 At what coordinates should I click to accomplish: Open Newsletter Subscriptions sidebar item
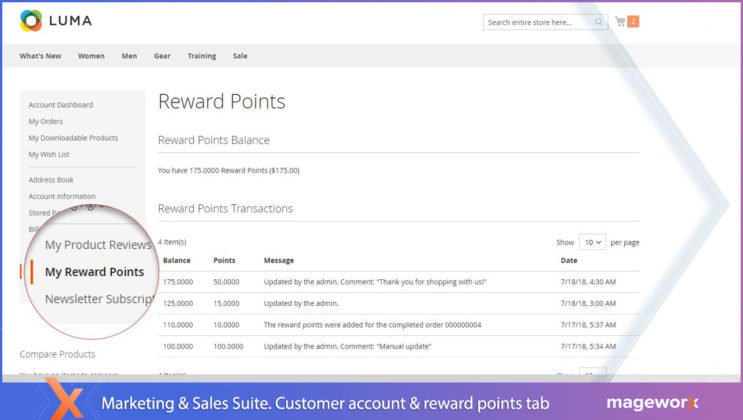click(99, 299)
